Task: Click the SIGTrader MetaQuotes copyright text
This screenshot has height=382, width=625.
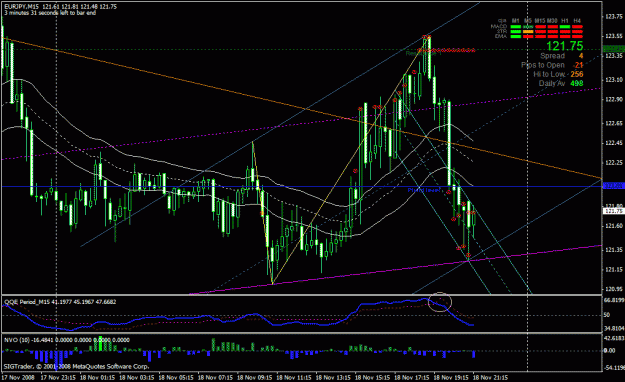Action: coord(76,366)
